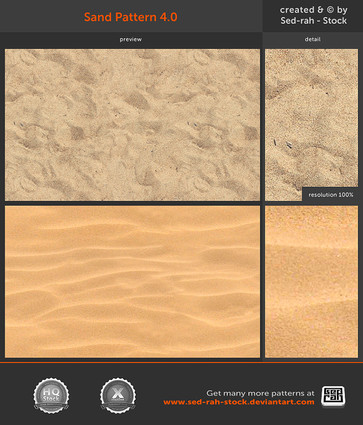The height and width of the screenshot is (425, 363).
Task: Select the 'detail' column header
Action: coord(312,39)
